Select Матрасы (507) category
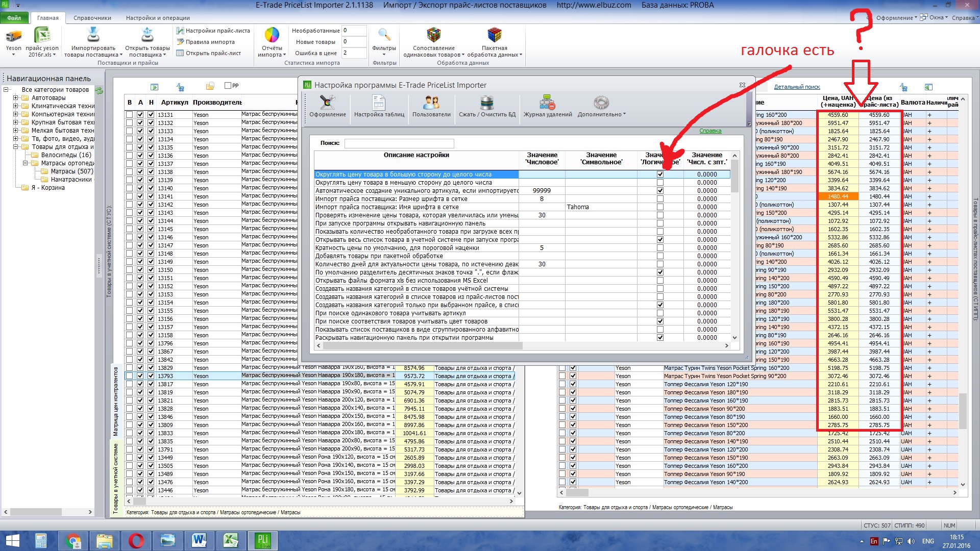Viewport: 980px width, 551px height. pyautogui.click(x=72, y=171)
